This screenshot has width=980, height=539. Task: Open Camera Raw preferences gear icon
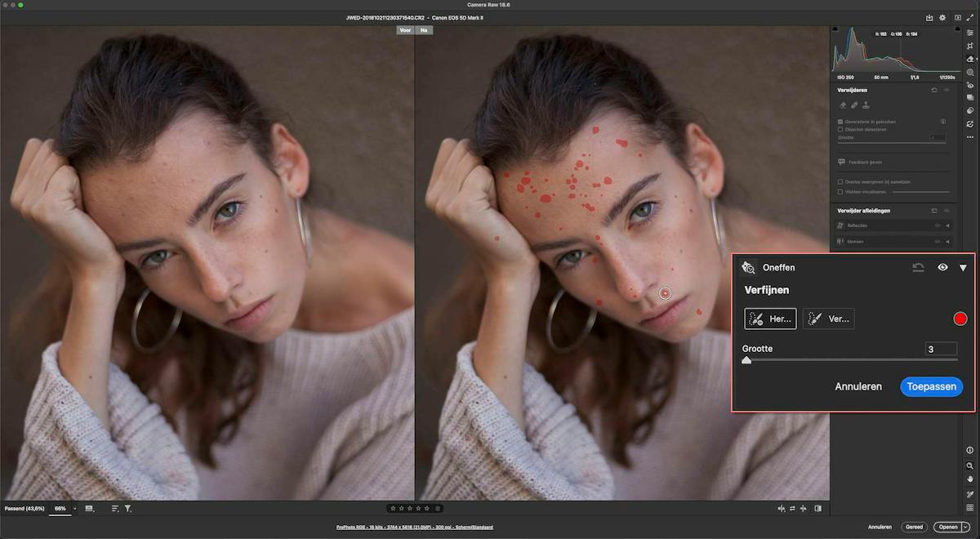[x=942, y=17]
